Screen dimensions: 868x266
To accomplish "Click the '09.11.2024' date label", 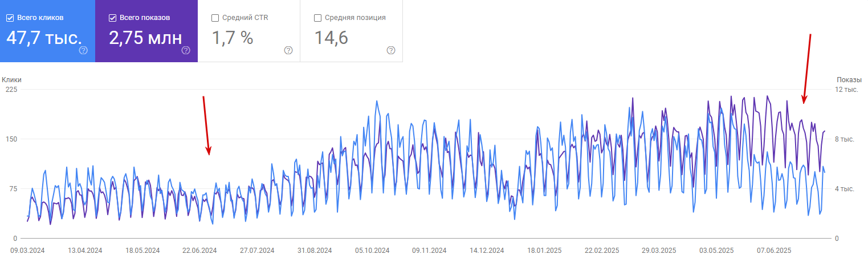I will pos(429,251).
